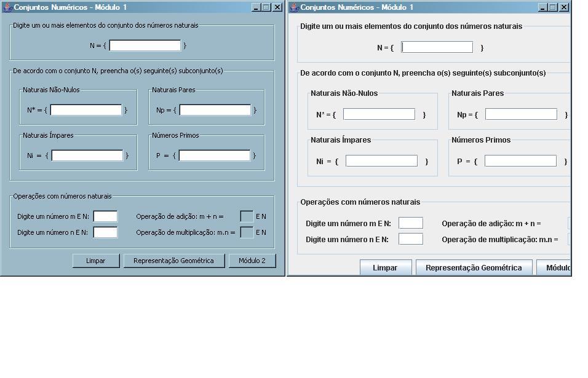
Task: Open Representação Geométrica in left window
Action: point(174,261)
